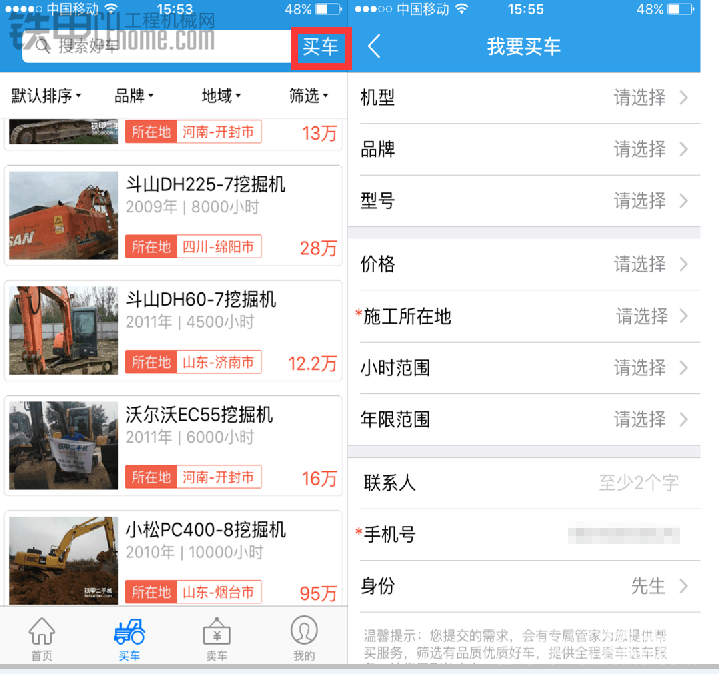This screenshot has width=719, height=674.
Task: Tap the chevron in the 年限范围 row
Action: click(684, 420)
